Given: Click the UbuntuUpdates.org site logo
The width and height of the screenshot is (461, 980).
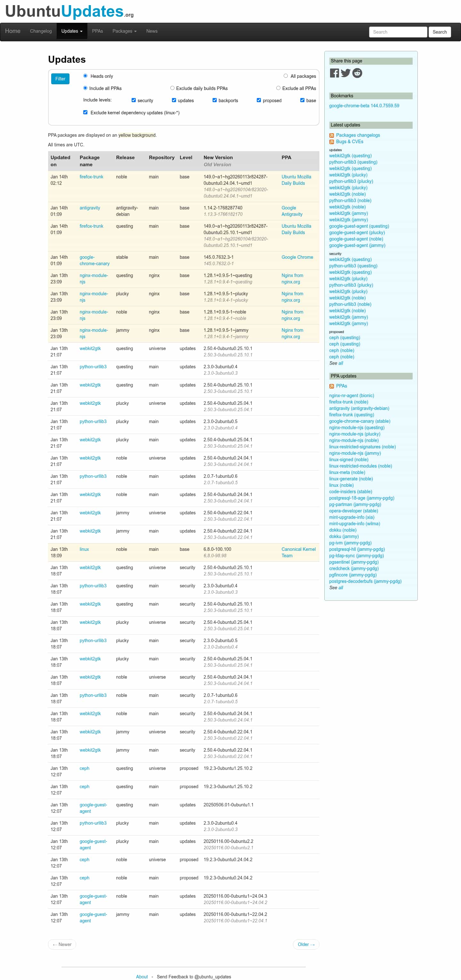Looking at the screenshot, I should (69, 12).
